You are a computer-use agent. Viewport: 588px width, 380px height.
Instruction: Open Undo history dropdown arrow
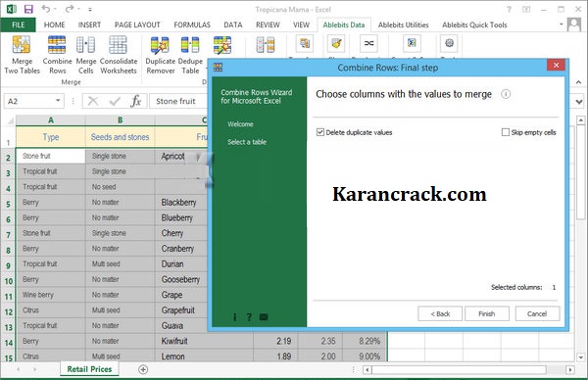[55, 9]
